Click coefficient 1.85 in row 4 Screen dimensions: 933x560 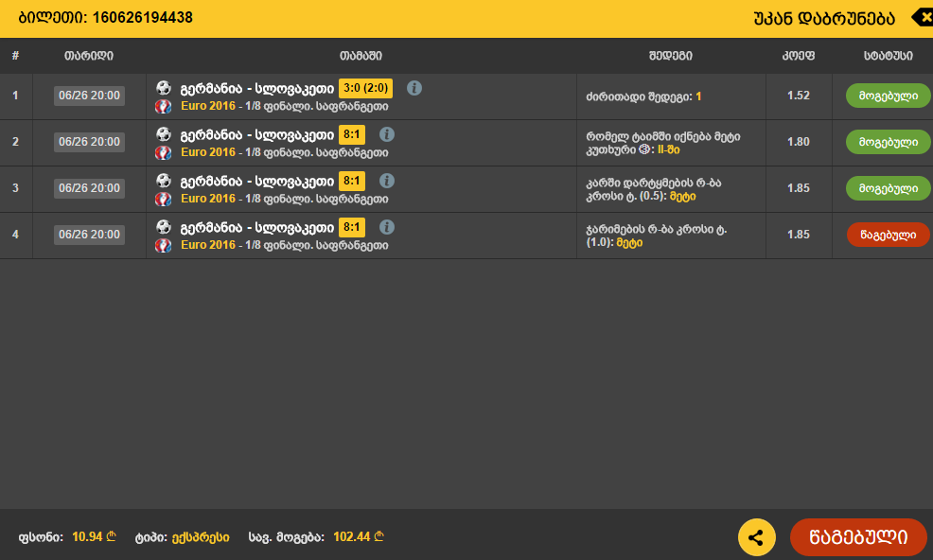[x=799, y=236]
